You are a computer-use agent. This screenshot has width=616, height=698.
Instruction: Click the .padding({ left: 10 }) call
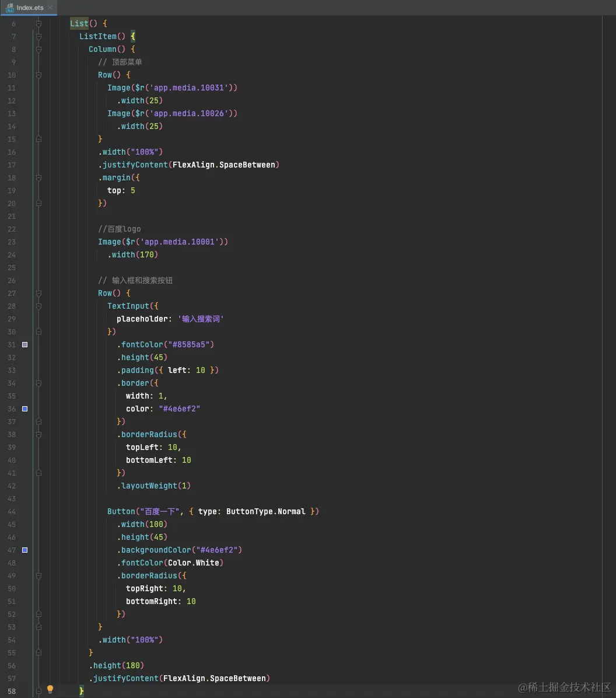point(168,371)
